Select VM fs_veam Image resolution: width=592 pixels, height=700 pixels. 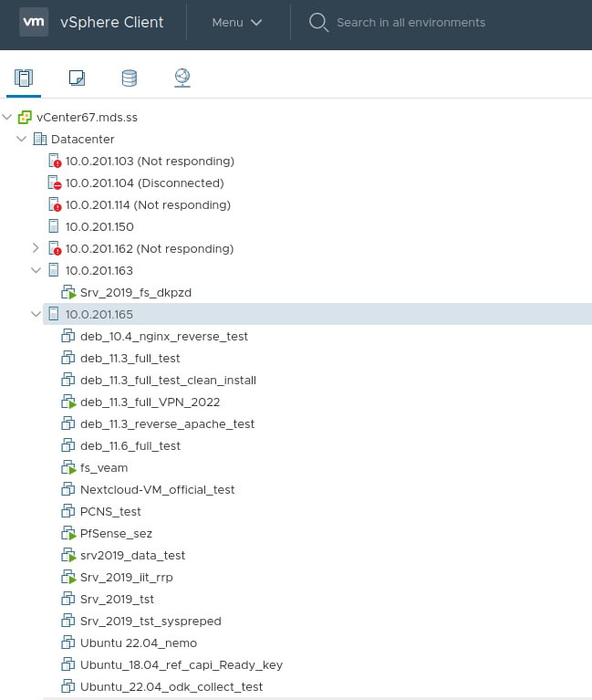[104, 467]
